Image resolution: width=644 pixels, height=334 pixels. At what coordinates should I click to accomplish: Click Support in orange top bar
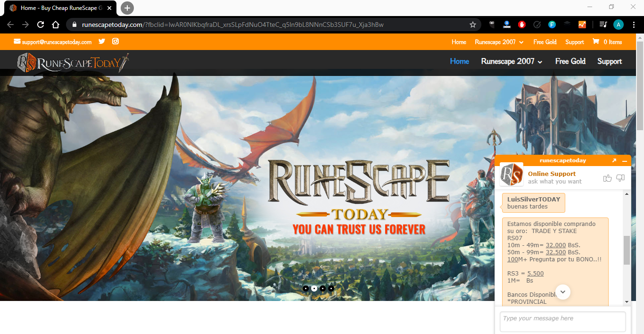pos(575,42)
